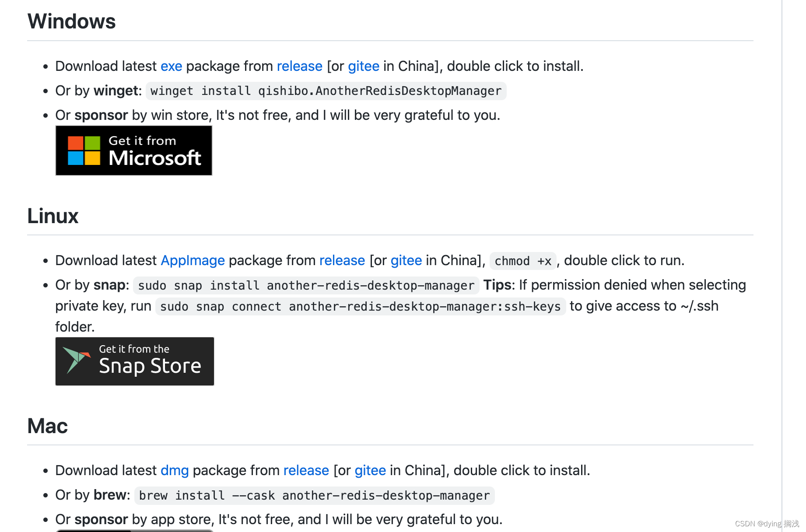Open the release link in Windows section

click(299, 66)
